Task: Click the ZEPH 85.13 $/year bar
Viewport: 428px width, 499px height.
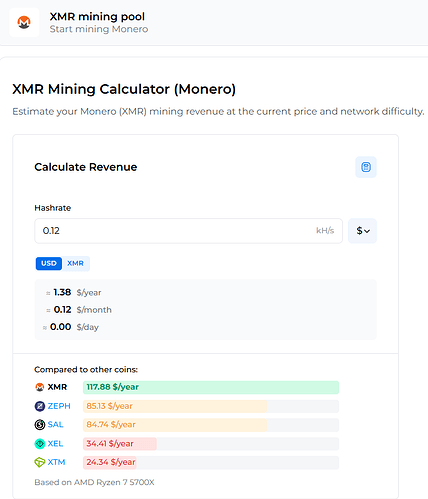Action: click(211, 406)
